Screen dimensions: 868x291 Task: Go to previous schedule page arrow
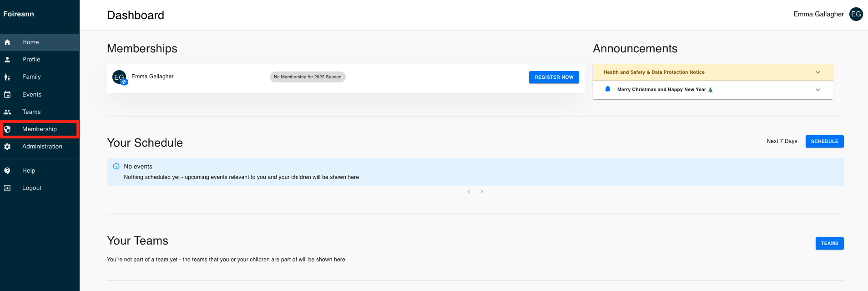[x=469, y=192]
